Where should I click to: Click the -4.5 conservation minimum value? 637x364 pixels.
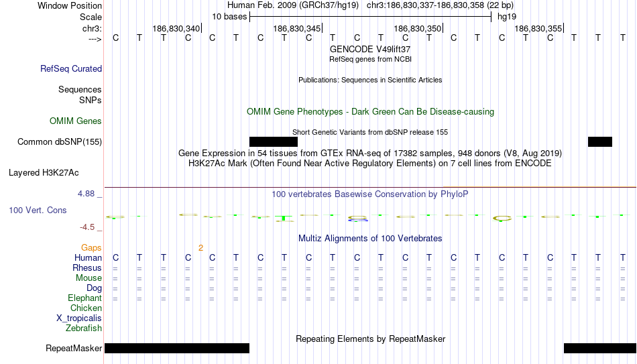[87, 227]
